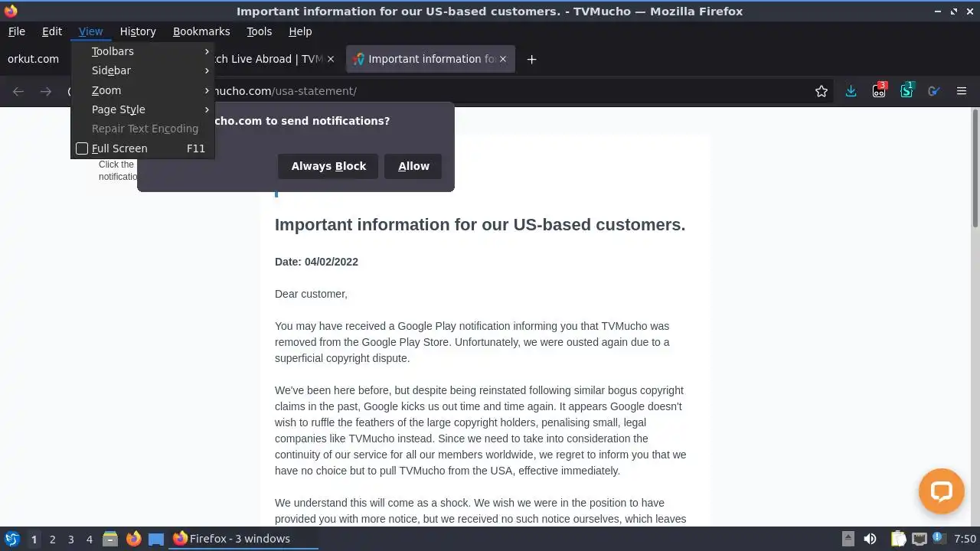Screen dimensions: 980x551
Task: Expand the Zoom submenu
Action: pos(142,90)
